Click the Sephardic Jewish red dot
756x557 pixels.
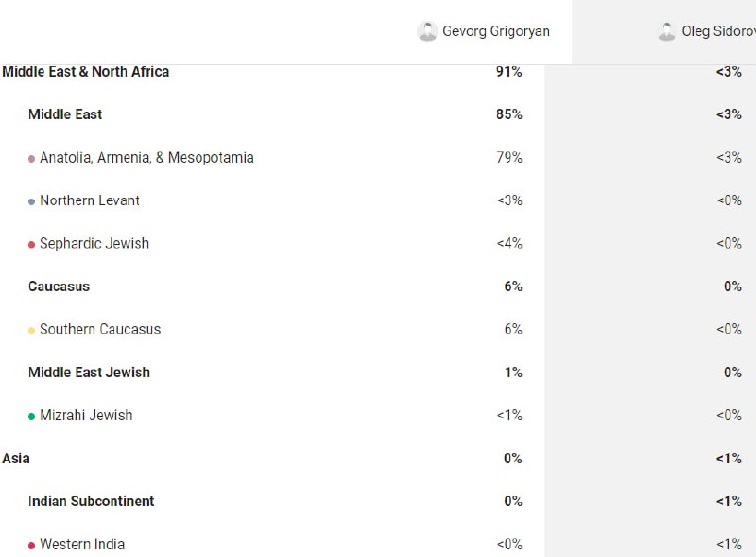click(31, 245)
